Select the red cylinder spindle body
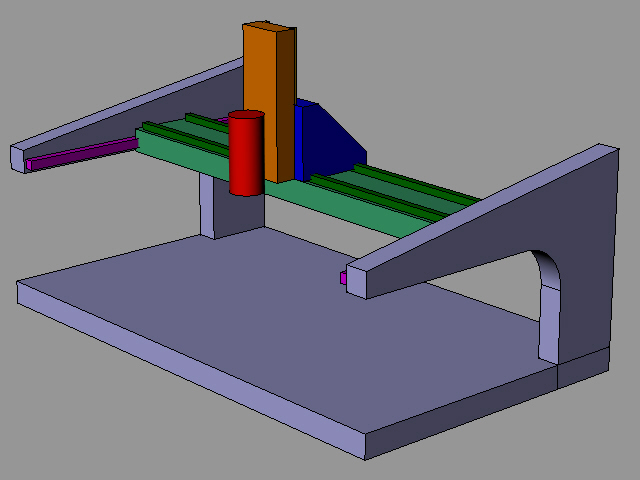Image resolution: width=640 pixels, height=480 pixels. pyautogui.click(x=245, y=160)
